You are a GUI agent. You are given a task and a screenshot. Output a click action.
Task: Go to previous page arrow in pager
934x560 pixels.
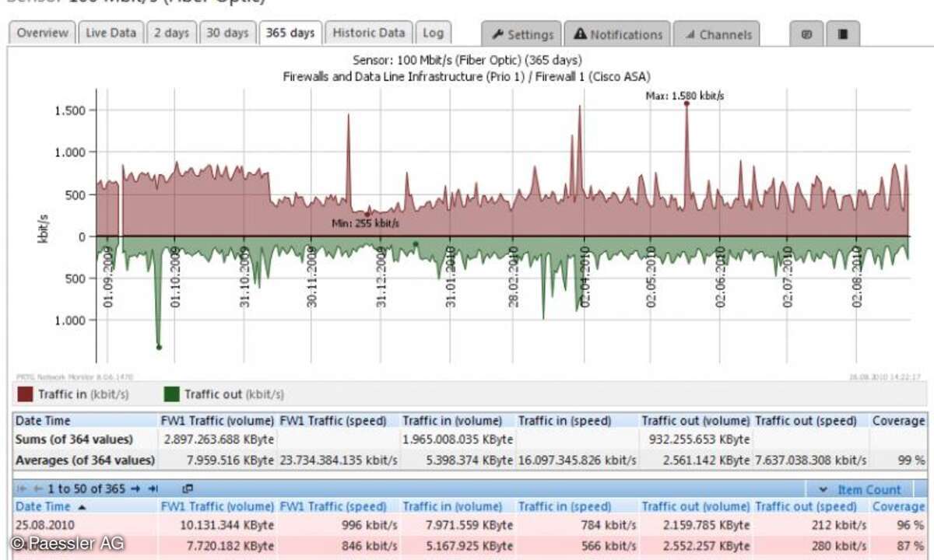point(37,489)
